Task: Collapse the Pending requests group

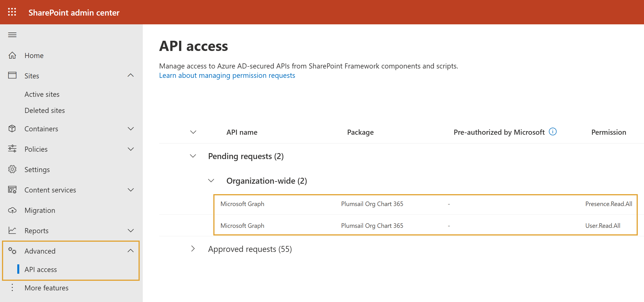Action: [193, 156]
